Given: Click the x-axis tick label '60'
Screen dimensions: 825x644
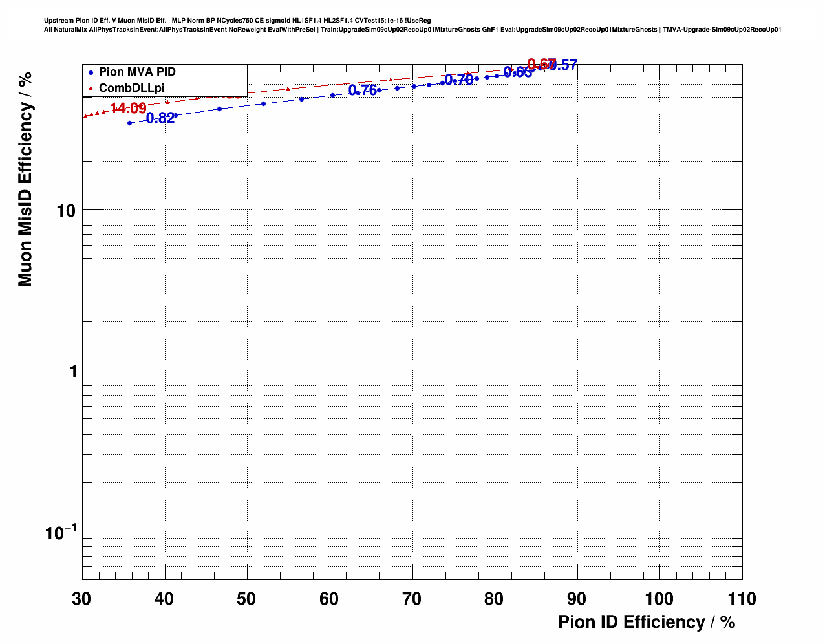Looking at the screenshot, I should click(x=329, y=599).
